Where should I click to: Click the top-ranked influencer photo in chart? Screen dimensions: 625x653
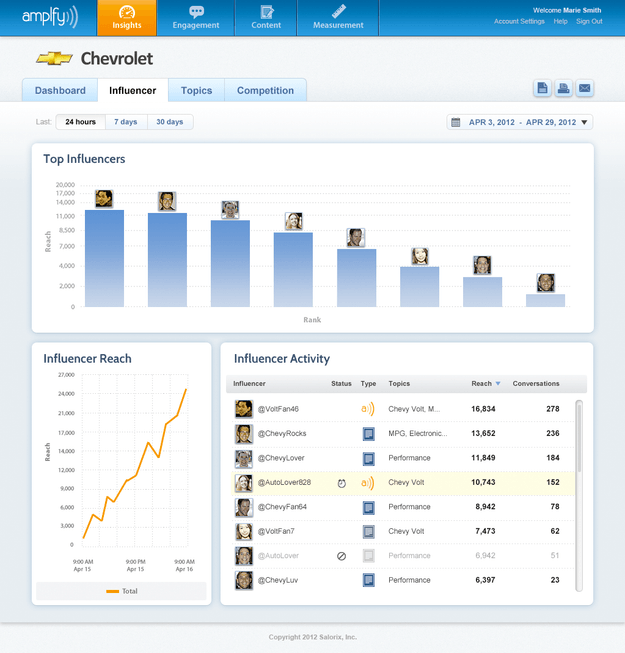point(104,199)
